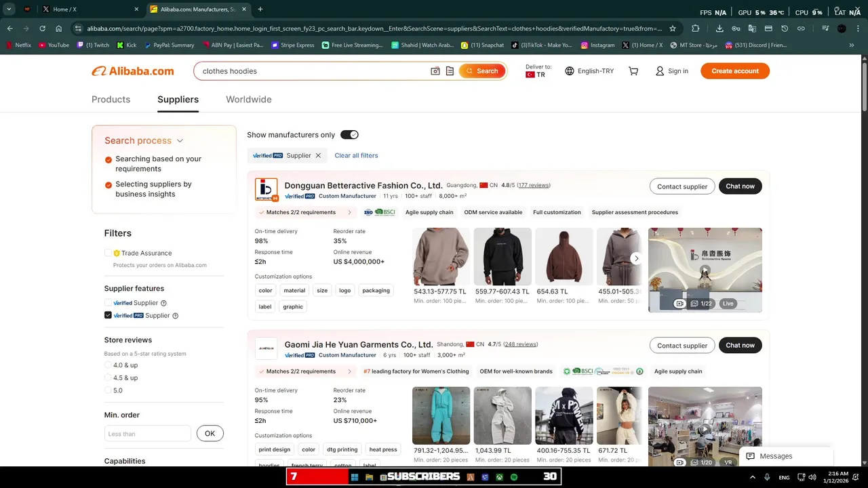Screen dimensions: 868x488
Task: Open the taskbar volume icon
Action: 812,477
